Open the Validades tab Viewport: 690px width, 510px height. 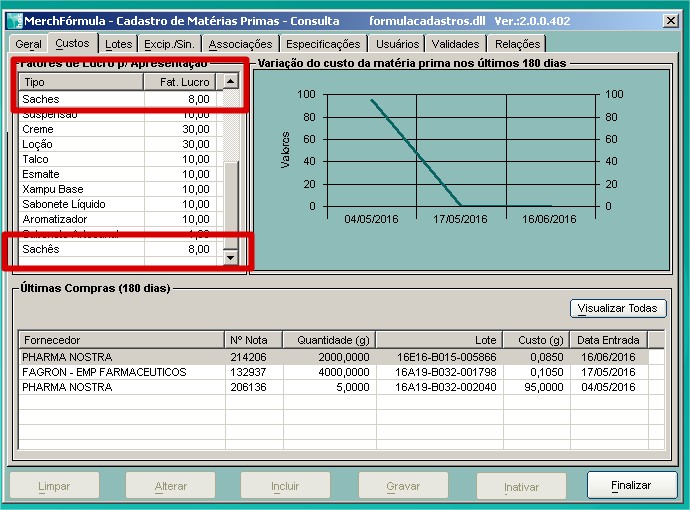coord(456,44)
